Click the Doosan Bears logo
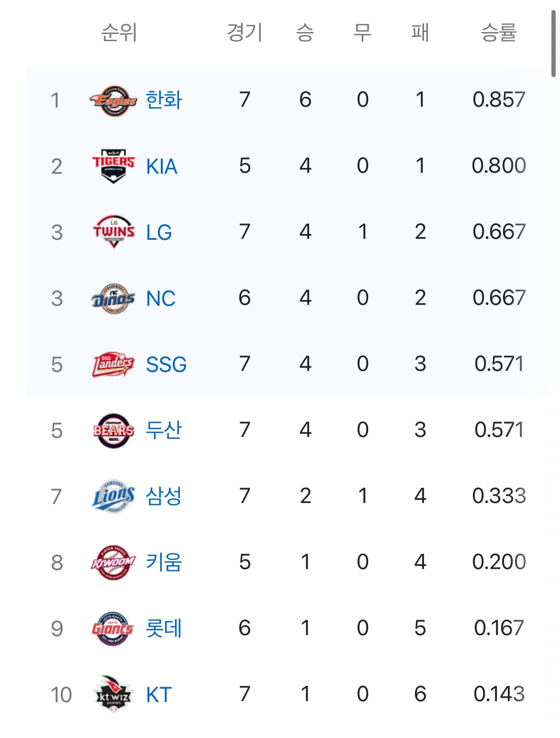Screen dimensions: 560x738 tap(113, 431)
